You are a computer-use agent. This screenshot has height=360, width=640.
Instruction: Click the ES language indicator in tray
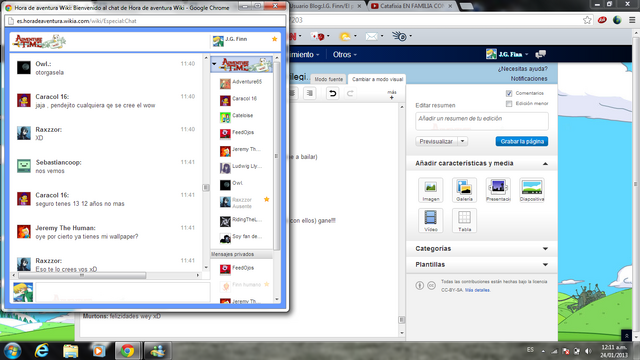[530, 350]
